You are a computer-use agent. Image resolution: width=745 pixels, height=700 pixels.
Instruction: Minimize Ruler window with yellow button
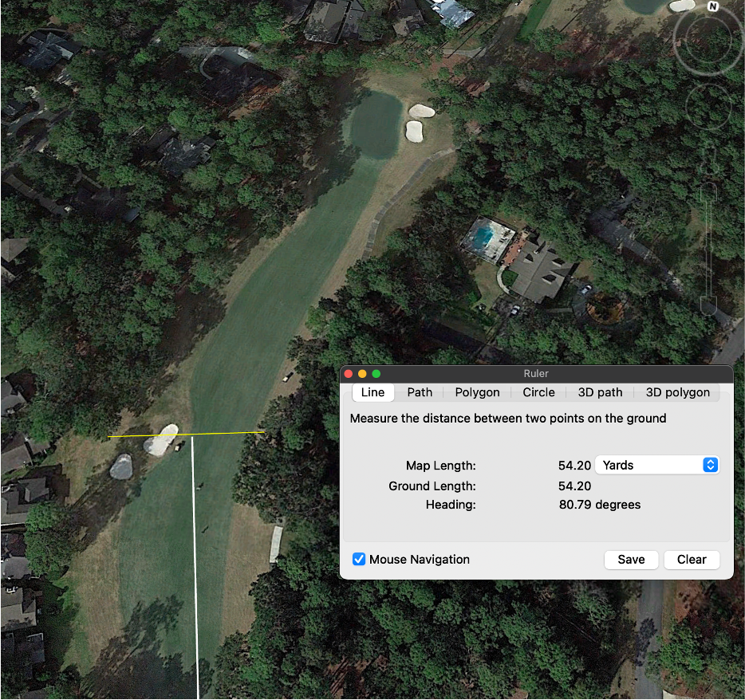pyautogui.click(x=362, y=374)
